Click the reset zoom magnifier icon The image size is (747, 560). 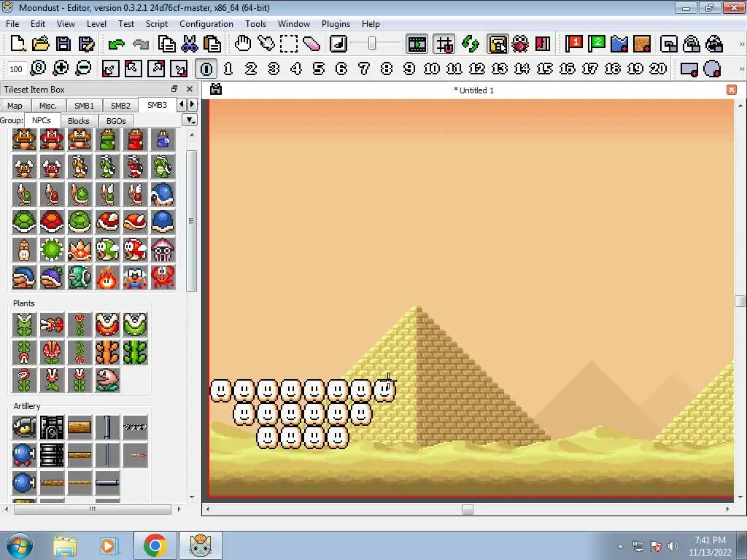(38, 69)
